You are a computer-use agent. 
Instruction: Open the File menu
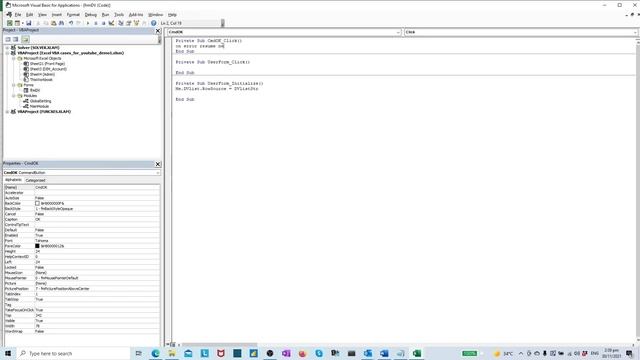(x=18, y=15)
